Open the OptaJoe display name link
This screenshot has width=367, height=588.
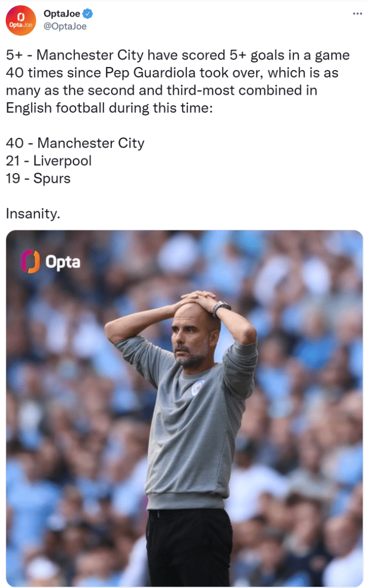click(62, 14)
